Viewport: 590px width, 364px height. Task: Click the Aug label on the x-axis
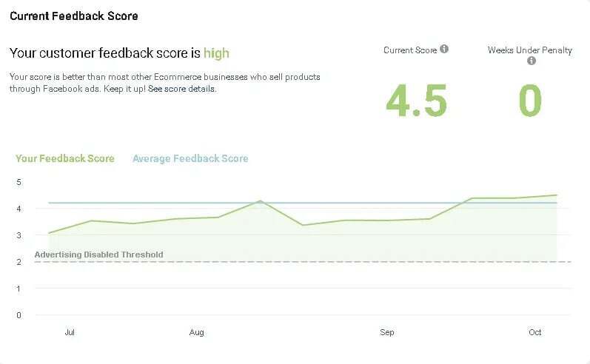click(x=197, y=332)
